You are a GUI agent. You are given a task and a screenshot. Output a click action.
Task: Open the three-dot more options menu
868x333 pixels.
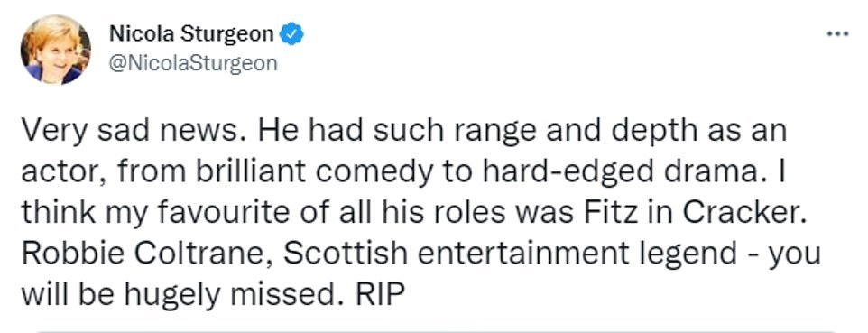click(x=837, y=34)
